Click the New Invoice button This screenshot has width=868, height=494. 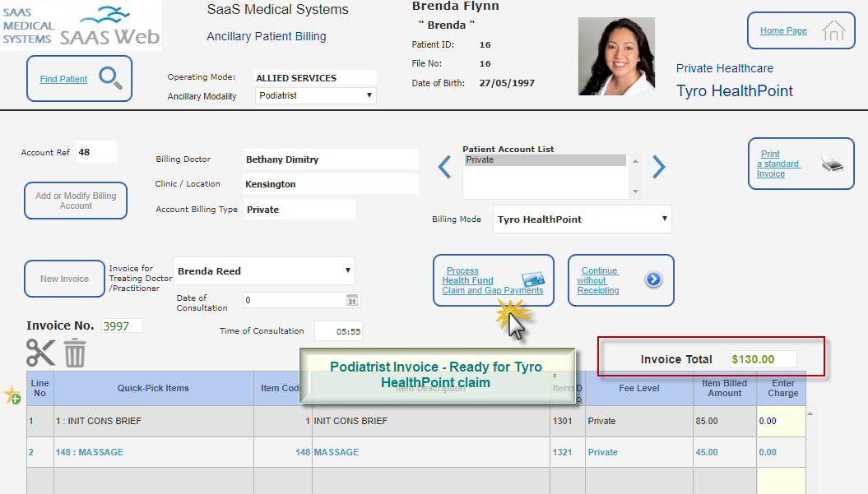tap(64, 279)
